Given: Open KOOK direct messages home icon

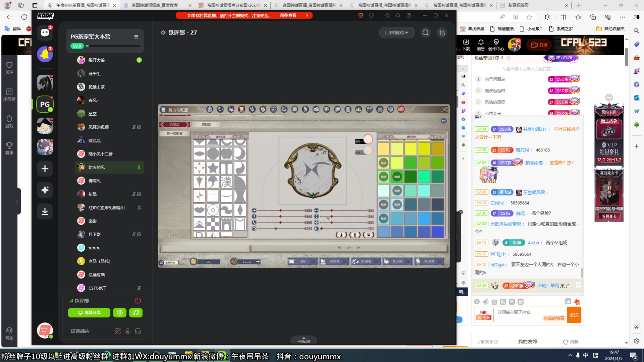Looking at the screenshot, I should pos(45,32).
